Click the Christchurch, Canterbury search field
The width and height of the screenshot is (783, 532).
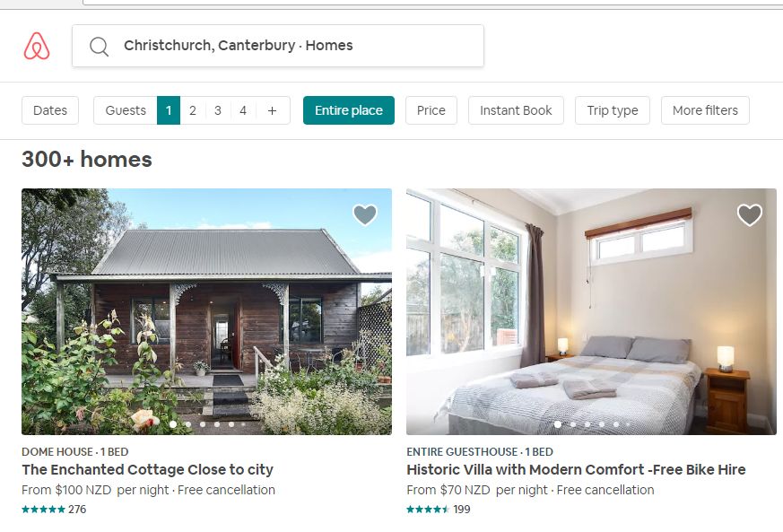pyautogui.click(x=278, y=46)
